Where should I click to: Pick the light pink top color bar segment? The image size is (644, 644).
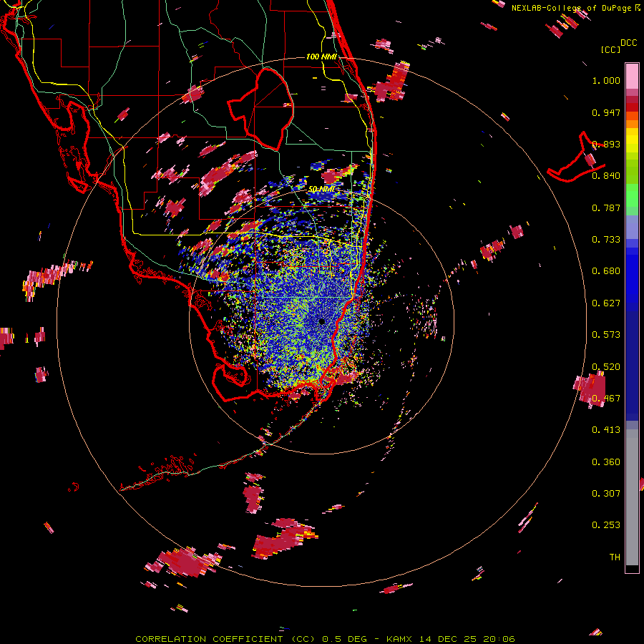click(x=632, y=76)
